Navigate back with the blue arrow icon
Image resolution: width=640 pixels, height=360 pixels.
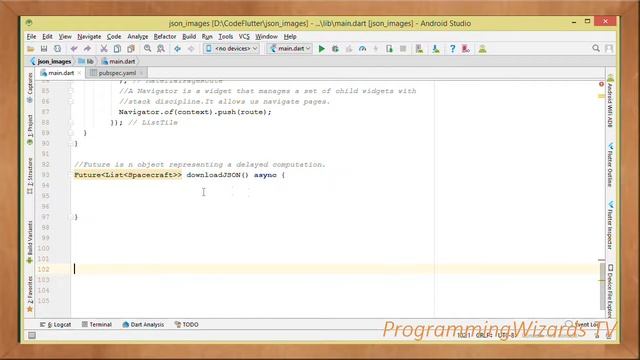pos(177,49)
